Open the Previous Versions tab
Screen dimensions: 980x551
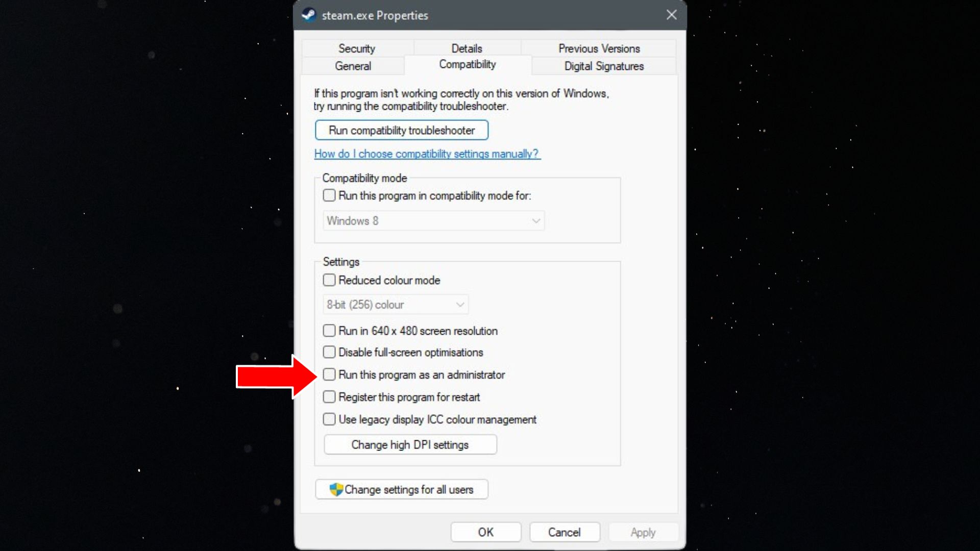(x=599, y=48)
